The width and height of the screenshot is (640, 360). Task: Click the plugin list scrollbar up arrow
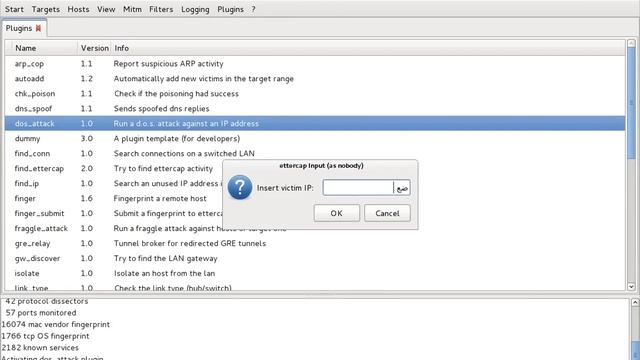pyautogui.click(x=631, y=43)
